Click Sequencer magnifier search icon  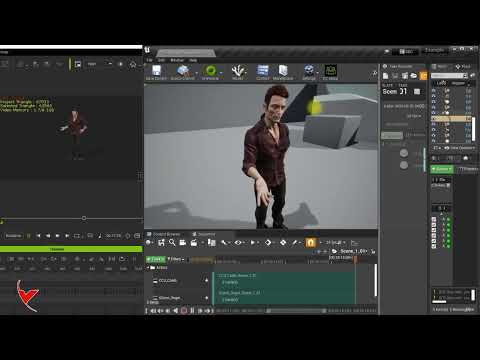172,242
